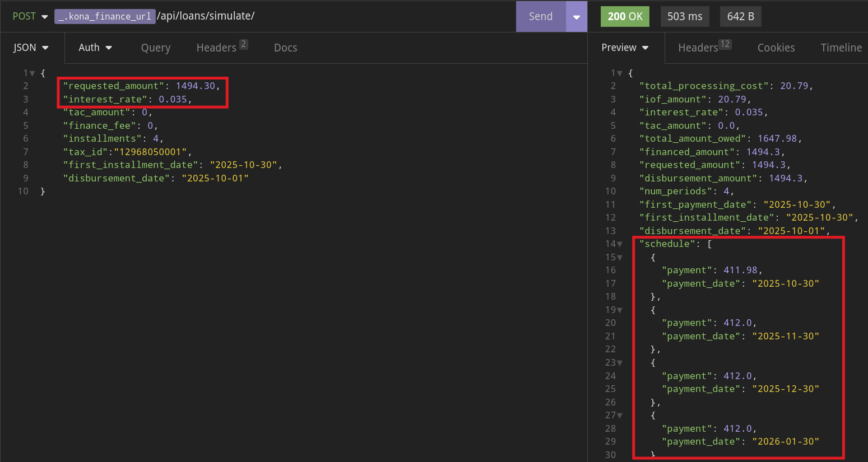Collapse the schedule array at line 14
Image resolution: width=868 pixels, height=462 pixels.
click(619, 244)
